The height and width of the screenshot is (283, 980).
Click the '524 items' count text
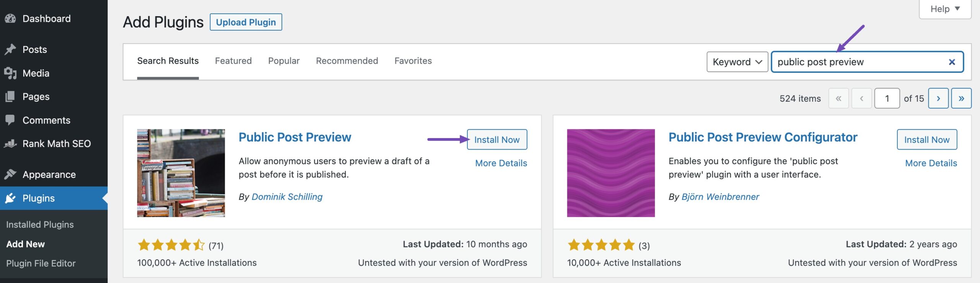800,99
